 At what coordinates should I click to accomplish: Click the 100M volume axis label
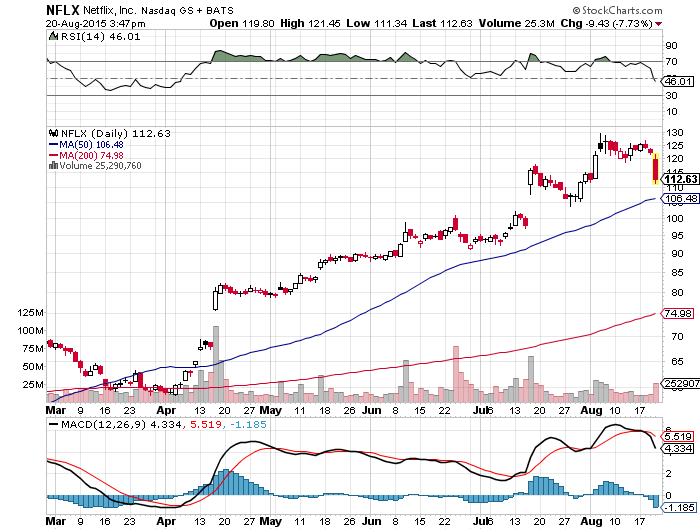[x=30, y=331]
